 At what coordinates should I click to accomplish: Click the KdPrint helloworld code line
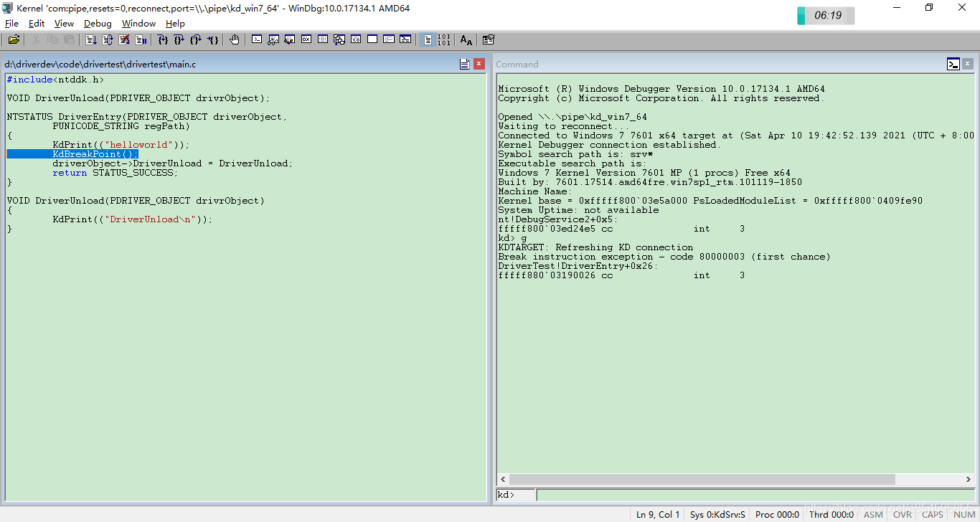click(x=121, y=145)
